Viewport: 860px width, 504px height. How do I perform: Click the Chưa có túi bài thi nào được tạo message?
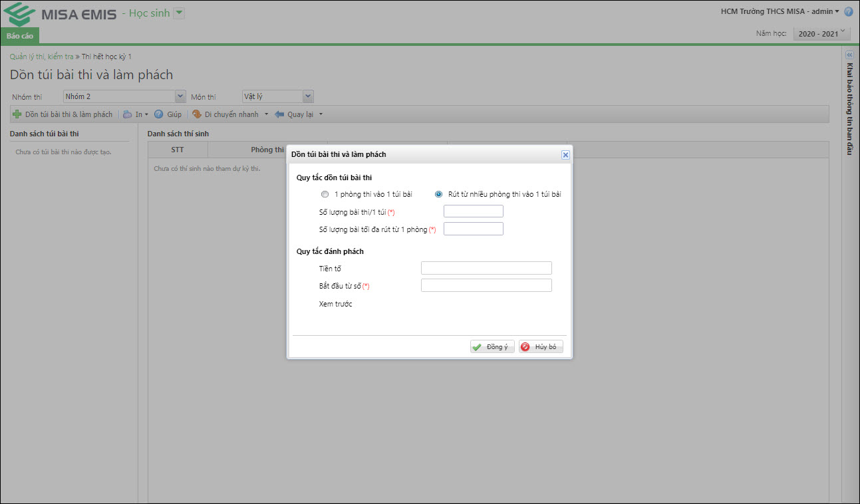[x=63, y=152]
